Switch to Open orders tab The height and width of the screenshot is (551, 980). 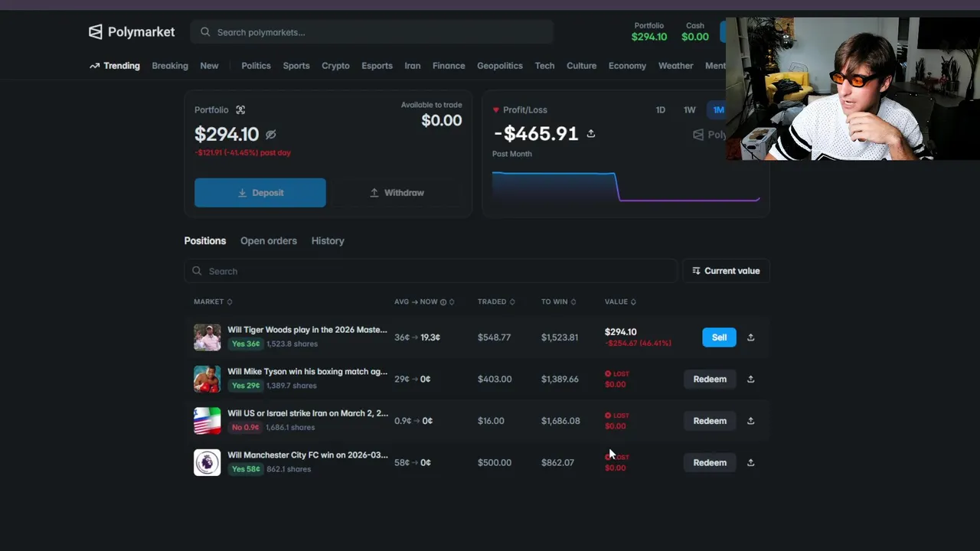click(x=269, y=241)
